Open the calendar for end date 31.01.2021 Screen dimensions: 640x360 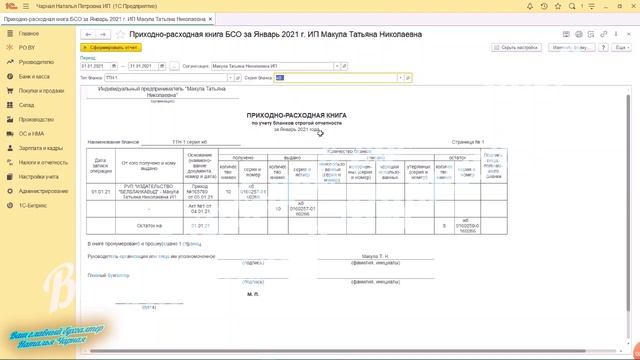162,66
